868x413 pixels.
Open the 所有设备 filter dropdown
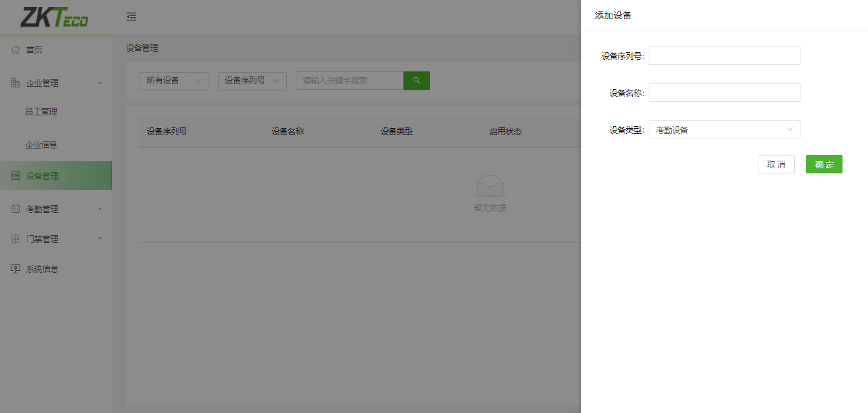(174, 81)
